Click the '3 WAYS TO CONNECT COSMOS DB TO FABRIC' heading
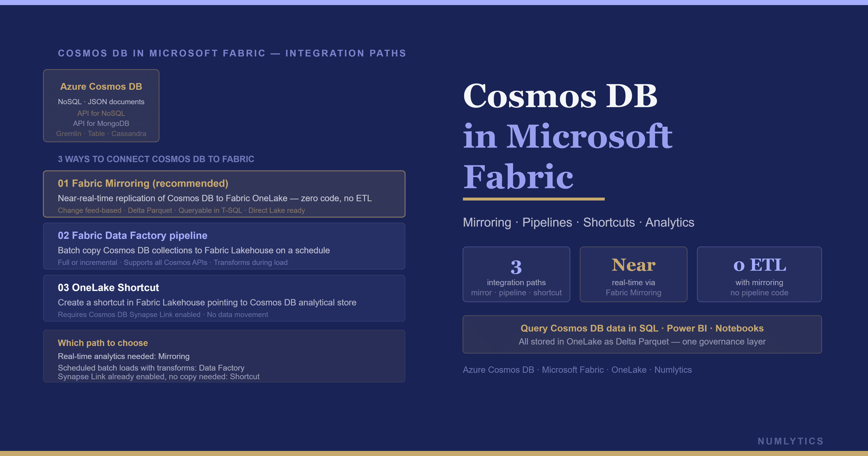Image resolution: width=868 pixels, height=456 pixels. (x=156, y=159)
